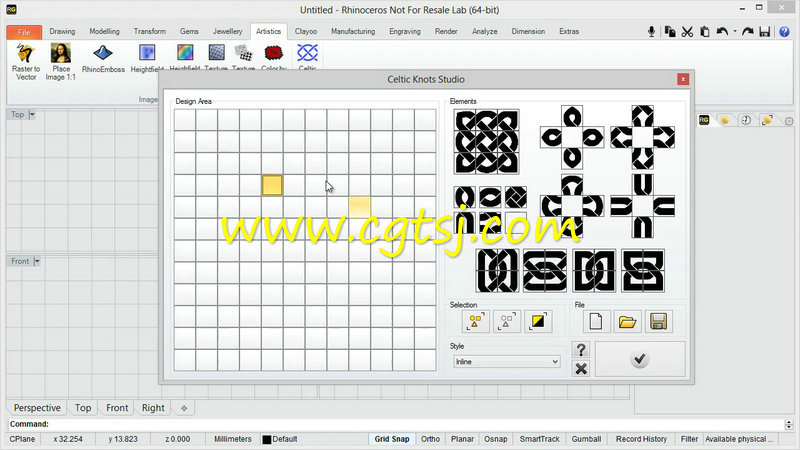Click the Default layer color swatch
The image size is (800, 450).
click(267, 439)
